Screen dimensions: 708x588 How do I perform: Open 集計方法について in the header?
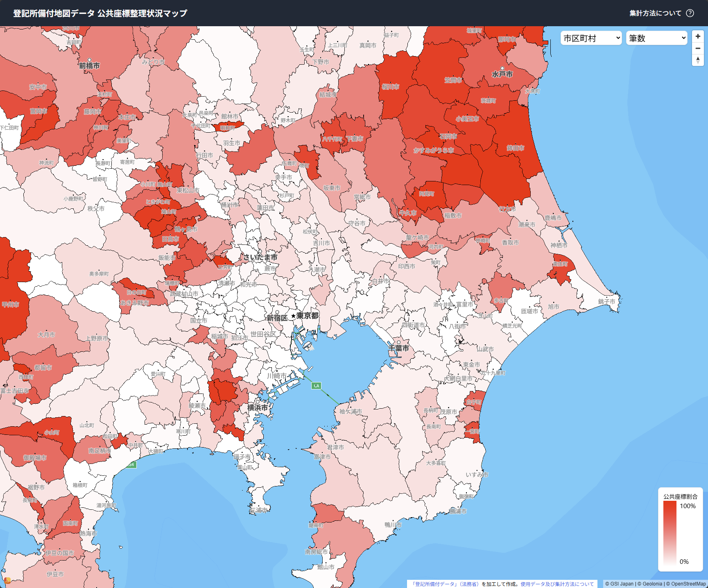[x=655, y=13]
